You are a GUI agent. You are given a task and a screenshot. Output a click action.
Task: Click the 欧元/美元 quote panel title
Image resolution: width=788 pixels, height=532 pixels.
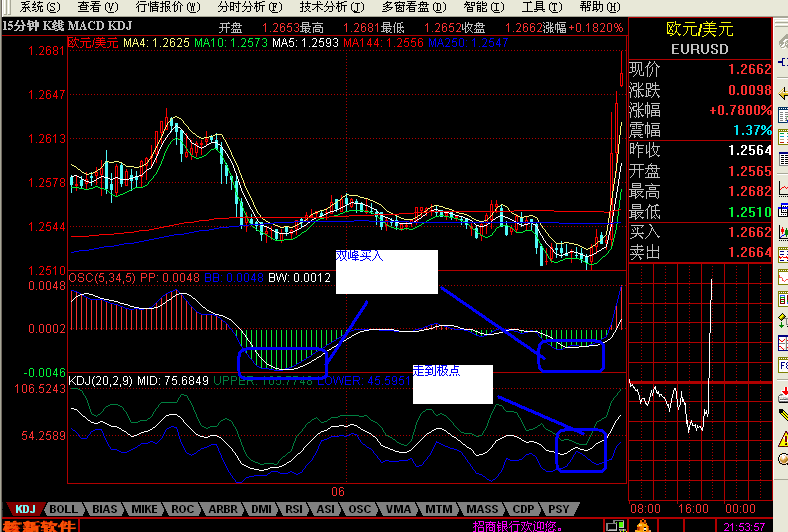click(x=700, y=29)
